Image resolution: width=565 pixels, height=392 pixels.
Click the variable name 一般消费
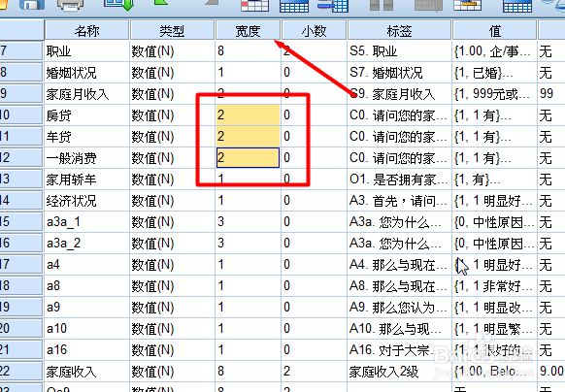click(x=71, y=158)
